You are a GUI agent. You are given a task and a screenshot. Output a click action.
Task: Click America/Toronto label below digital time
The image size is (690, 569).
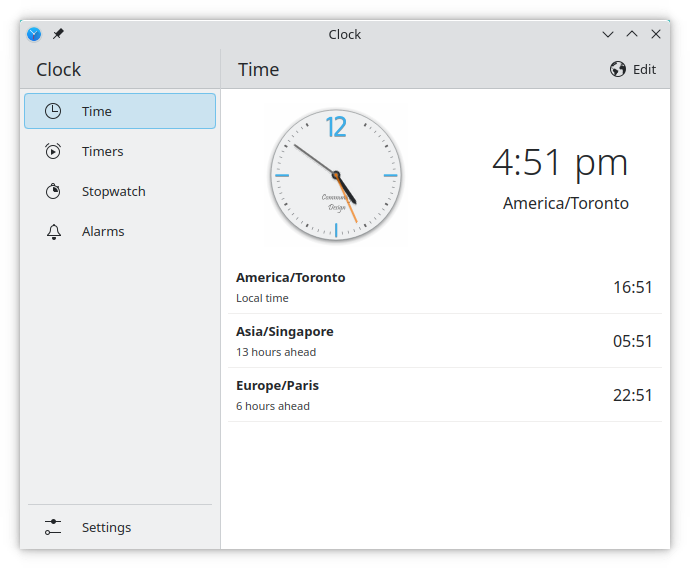pyautogui.click(x=565, y=203)
